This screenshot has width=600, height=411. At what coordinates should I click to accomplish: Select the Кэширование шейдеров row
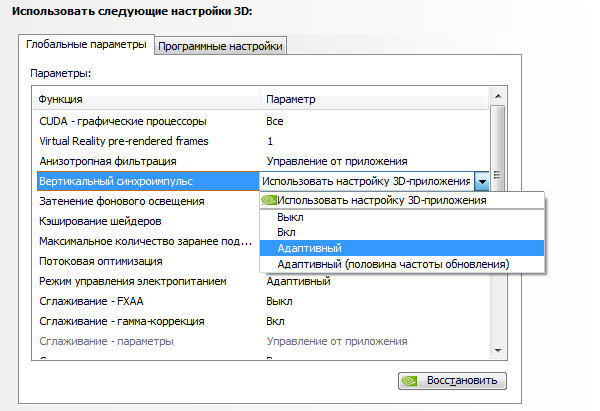pyautogui.click(x=147, y=221)
